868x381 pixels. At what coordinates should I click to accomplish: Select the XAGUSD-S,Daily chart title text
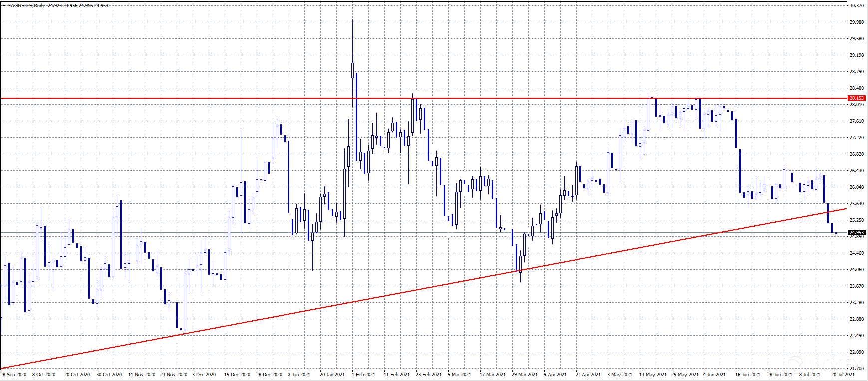pyautogui.click(x=26, y=6)
